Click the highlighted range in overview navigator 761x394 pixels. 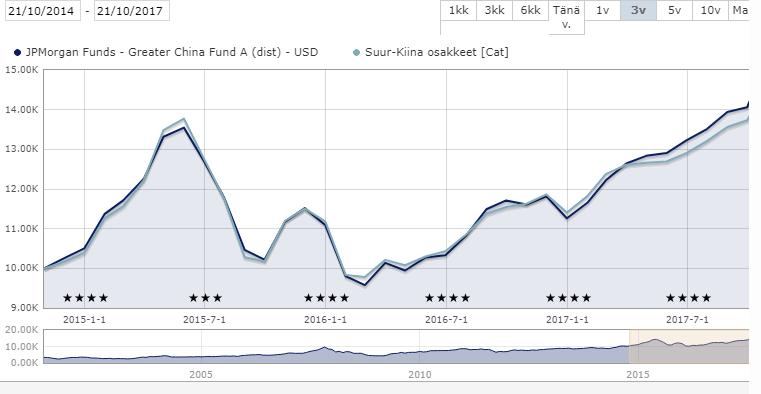[x=689, y=346]
